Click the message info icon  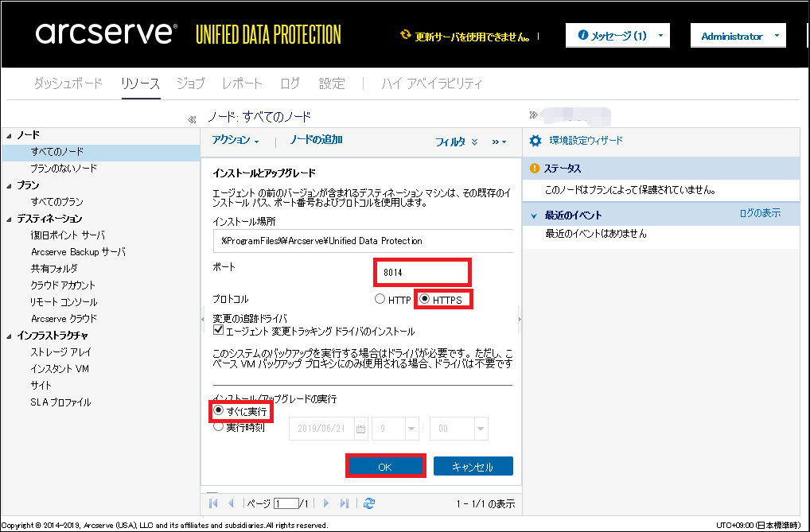click(582, 35)
